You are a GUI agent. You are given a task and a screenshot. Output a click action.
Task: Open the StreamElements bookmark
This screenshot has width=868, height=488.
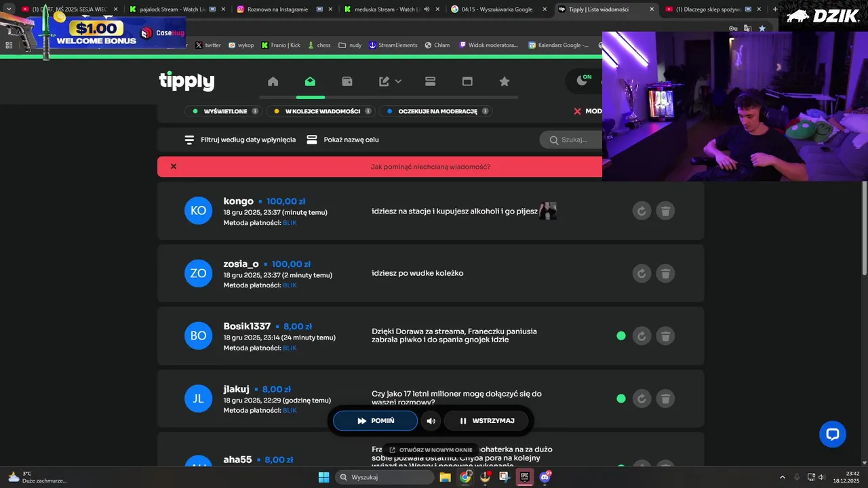[x=393, y=45]
